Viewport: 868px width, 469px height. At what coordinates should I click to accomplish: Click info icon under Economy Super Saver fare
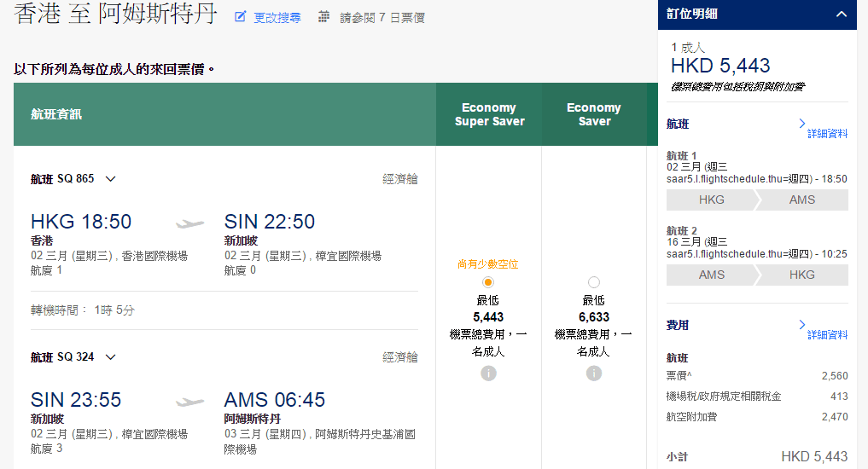point(488,373)
